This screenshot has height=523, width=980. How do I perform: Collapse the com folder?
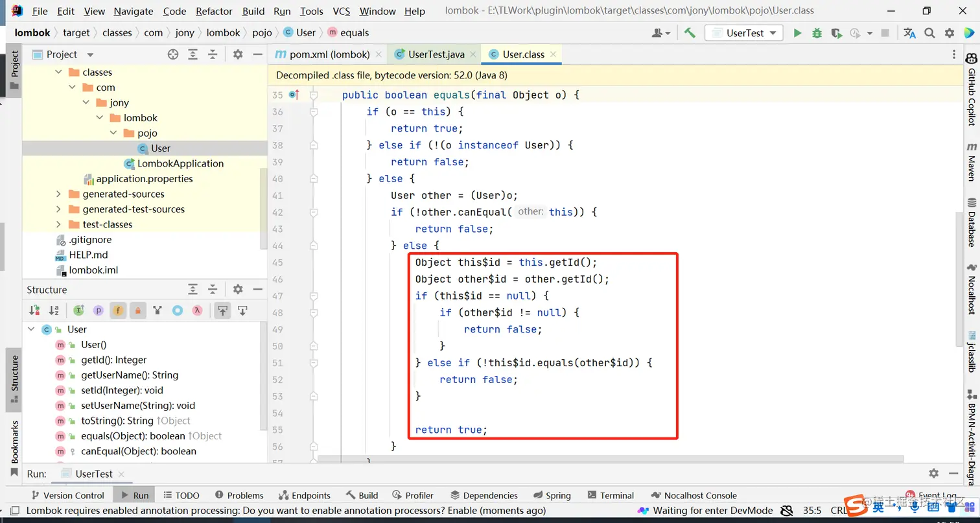73,87
